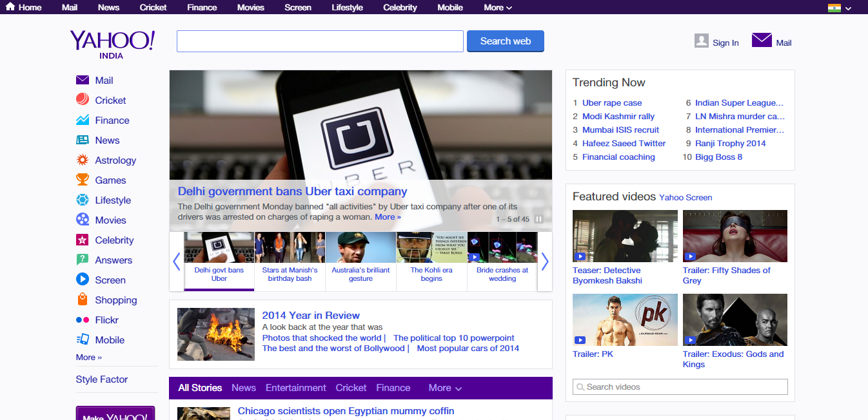Open 2014 Year in Review link
This screenshot has height=420, width=868.
311,316
